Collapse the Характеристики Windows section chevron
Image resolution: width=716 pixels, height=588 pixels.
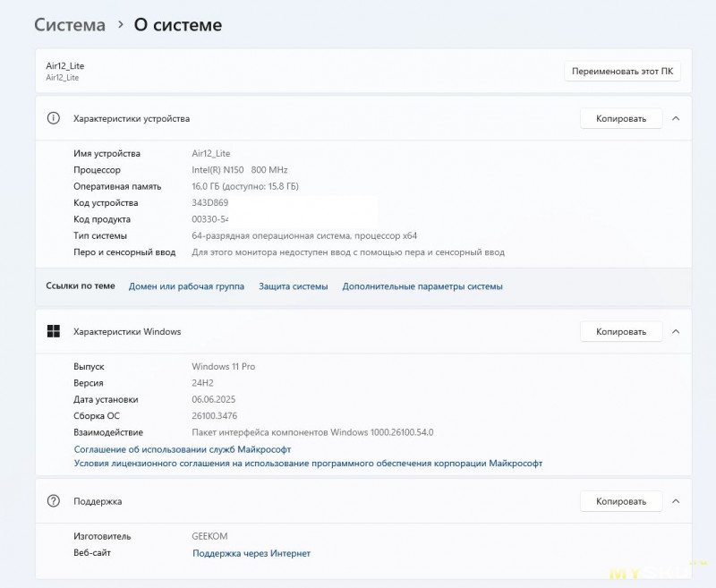[x=676, y=331]
